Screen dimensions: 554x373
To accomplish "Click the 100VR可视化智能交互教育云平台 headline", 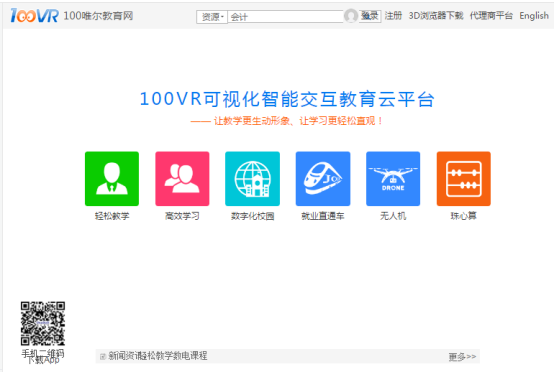I will [287, 99].
